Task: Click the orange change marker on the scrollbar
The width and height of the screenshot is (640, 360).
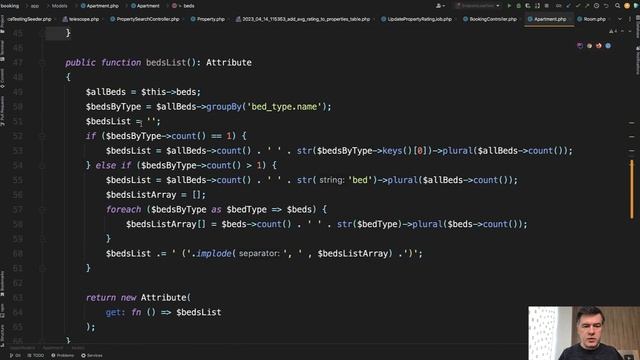Action: 632,189
